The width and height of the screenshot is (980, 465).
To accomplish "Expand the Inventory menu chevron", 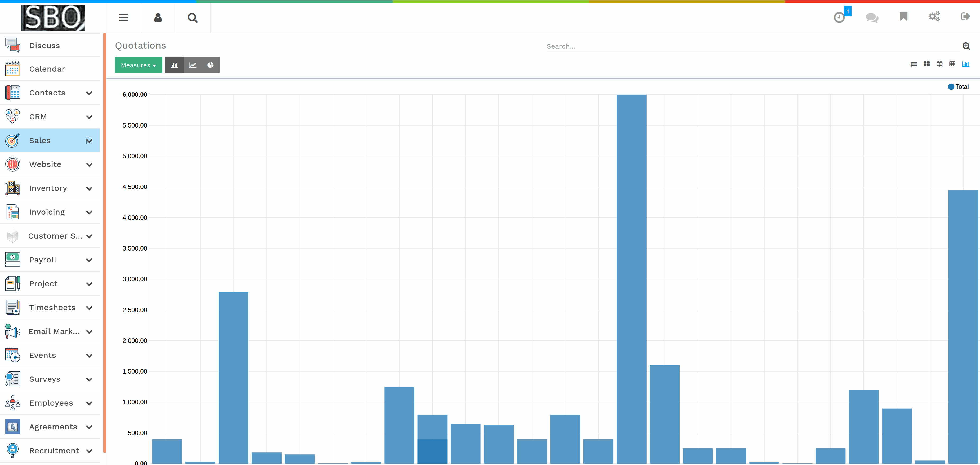I will (89, 188).
